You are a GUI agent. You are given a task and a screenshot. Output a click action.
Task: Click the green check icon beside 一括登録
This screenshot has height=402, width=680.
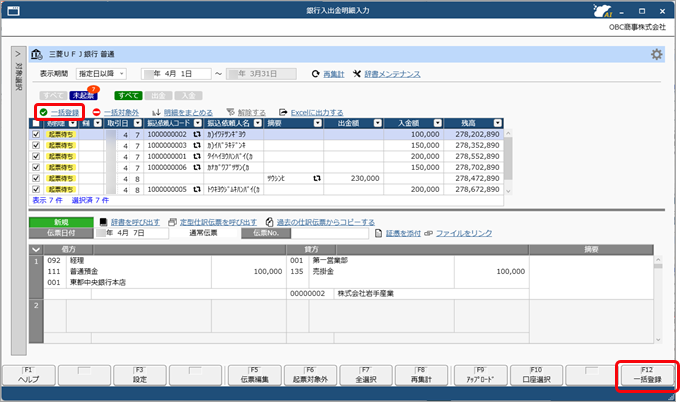pyautogui.click(x=43, y=112)
